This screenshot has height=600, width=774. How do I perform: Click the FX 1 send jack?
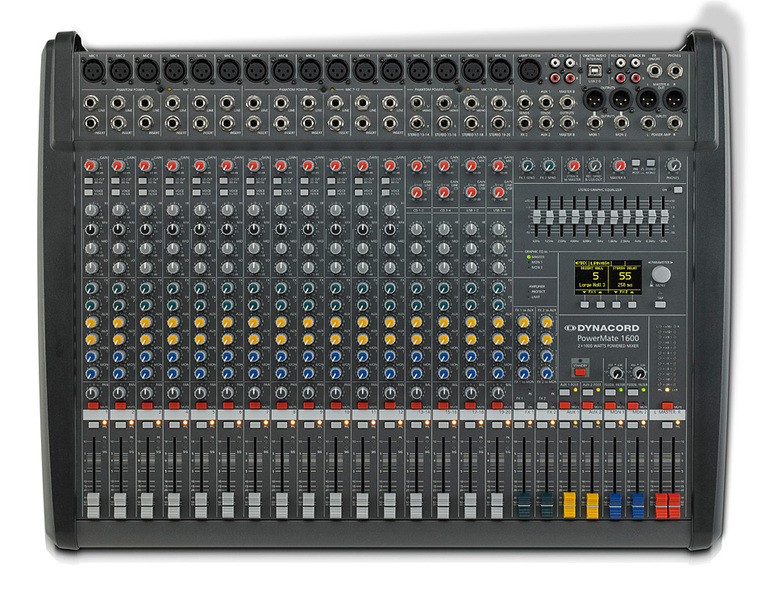tap(524, 103)
